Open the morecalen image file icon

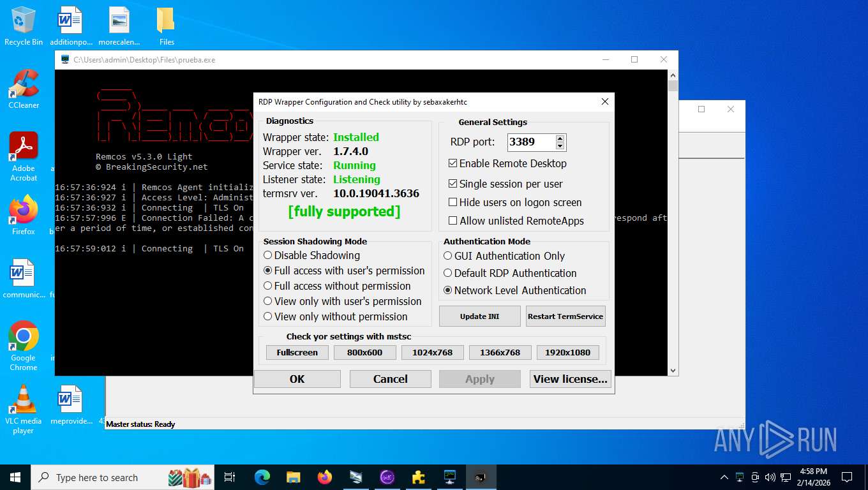[x=119, y=26]
